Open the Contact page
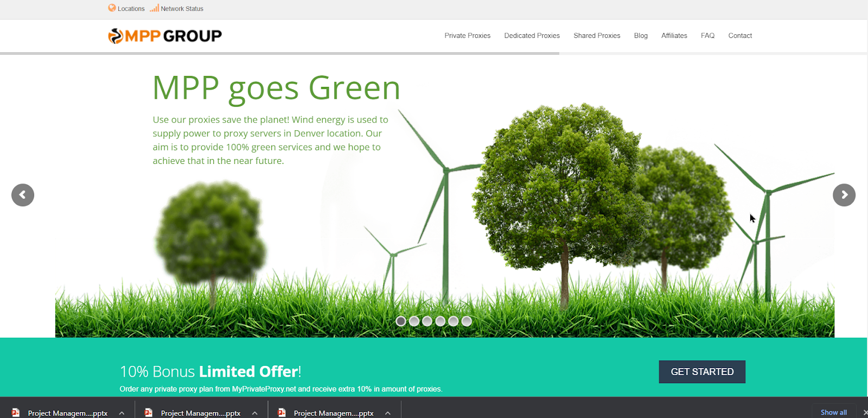This screenshot has width=868, height=418. pyautogui.click(x=740, y=36)
